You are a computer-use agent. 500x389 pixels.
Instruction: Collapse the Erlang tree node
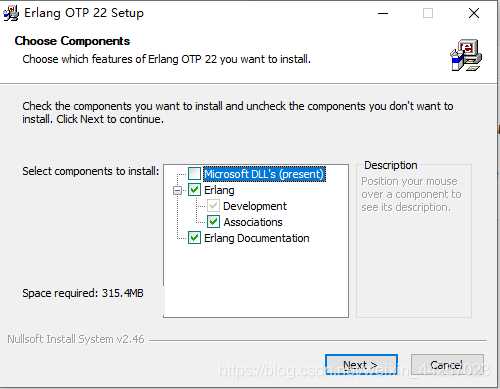click(x=177, y=190)
